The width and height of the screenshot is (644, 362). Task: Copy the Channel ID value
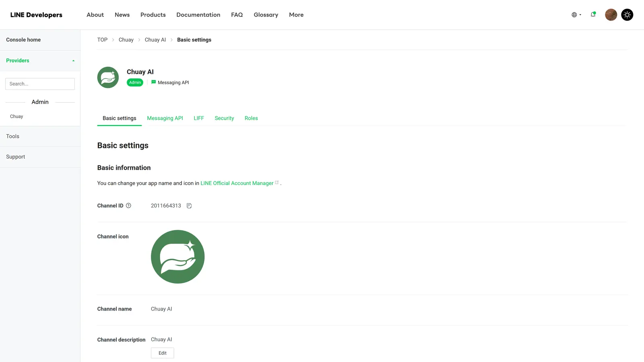click(189, 206)
